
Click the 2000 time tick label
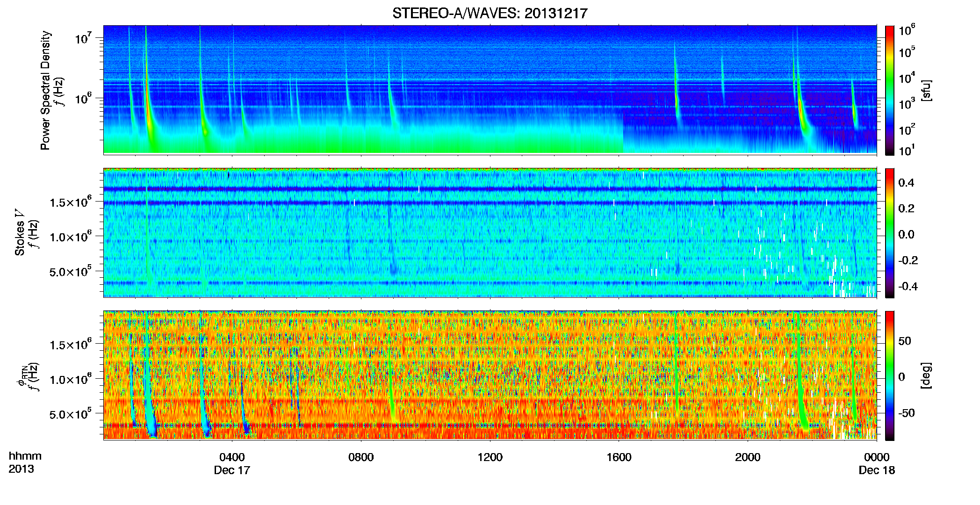(x=748, y=457)
